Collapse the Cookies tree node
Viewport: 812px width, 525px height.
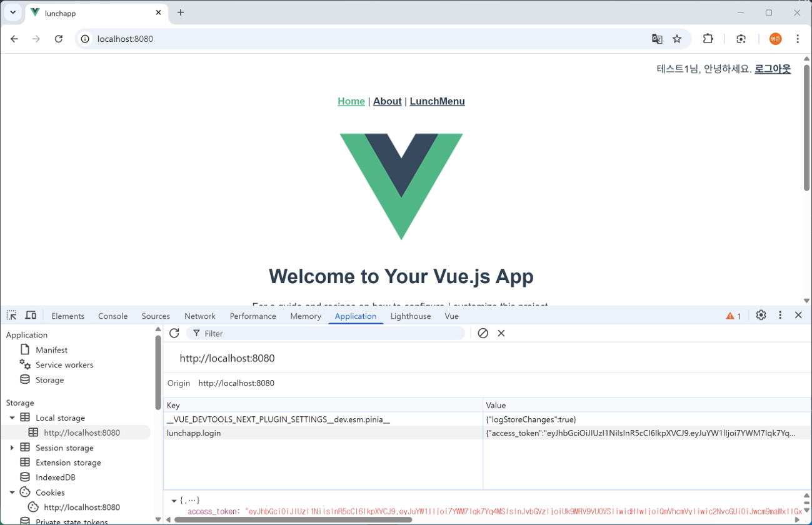coord(12,492)
